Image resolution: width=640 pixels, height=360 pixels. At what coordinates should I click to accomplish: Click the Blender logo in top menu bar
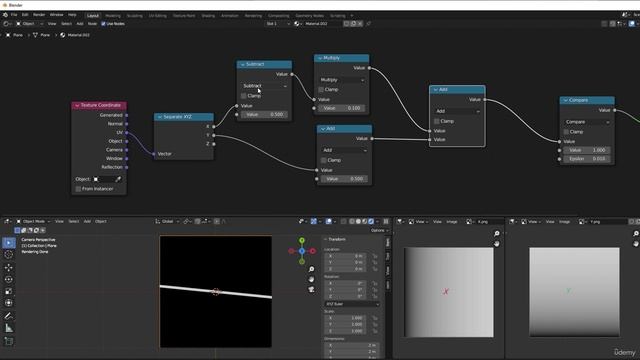click(x=5, y=15)
